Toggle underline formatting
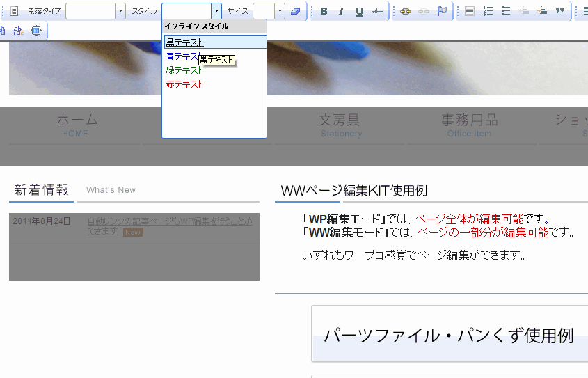The height and width of the screenshot is (378, 588). click(359, 11)
